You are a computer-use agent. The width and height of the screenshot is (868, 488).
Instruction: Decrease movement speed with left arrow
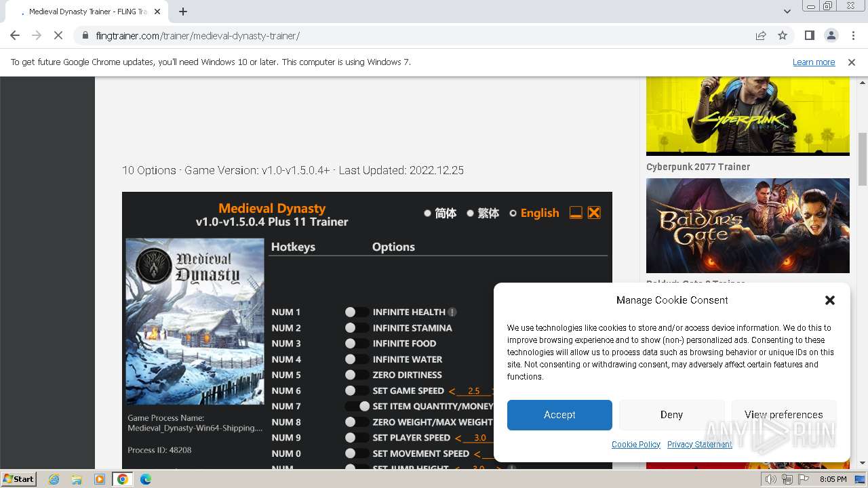(x=477, y=454)
